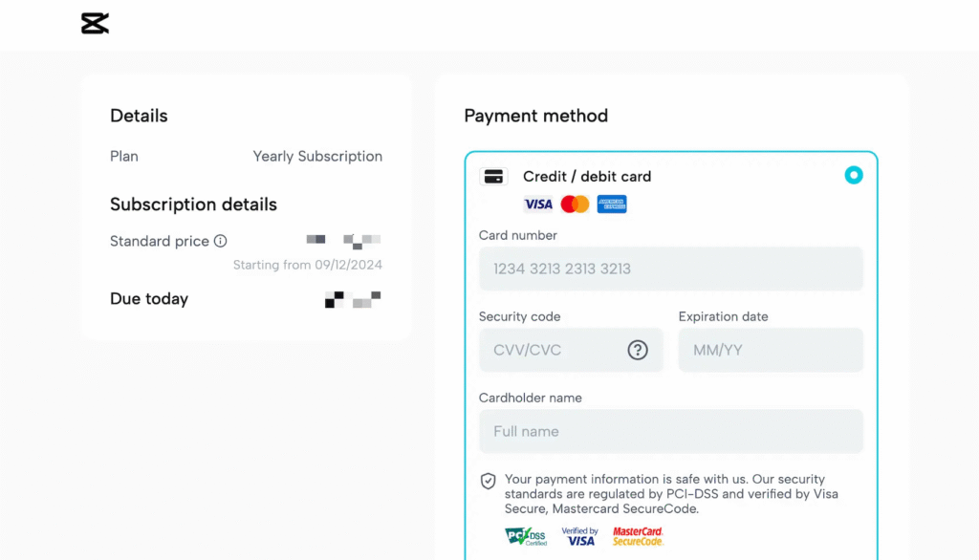979x560 pixels.
Task: Select the Credit / debit card radio button
Action: tap(854, 175)
